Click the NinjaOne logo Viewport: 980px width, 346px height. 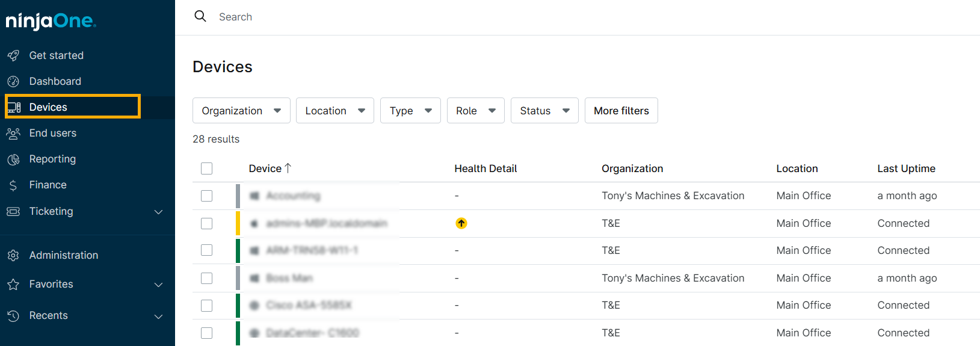[x=51, y=21]
